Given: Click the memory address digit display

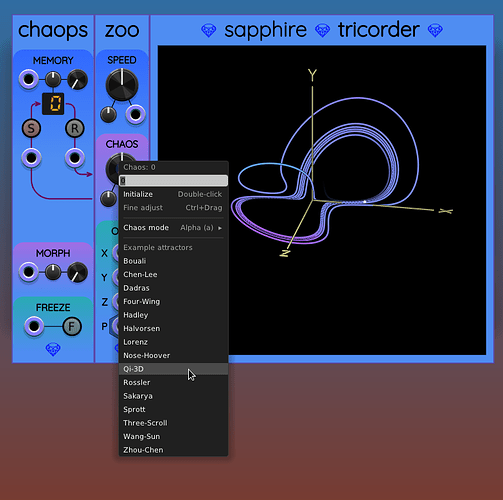Looking at the screenshot, I should click(53, 104).
